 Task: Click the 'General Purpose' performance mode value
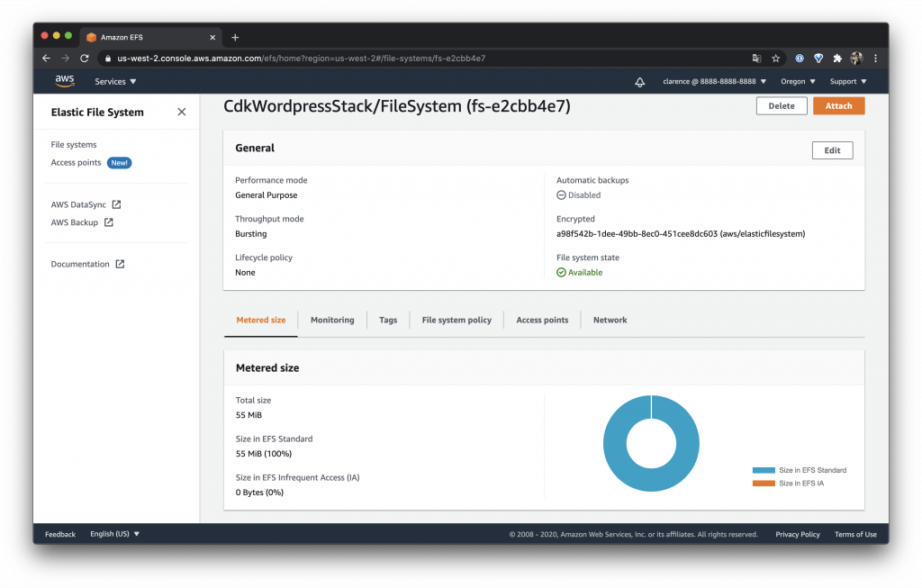pos(267,195)
